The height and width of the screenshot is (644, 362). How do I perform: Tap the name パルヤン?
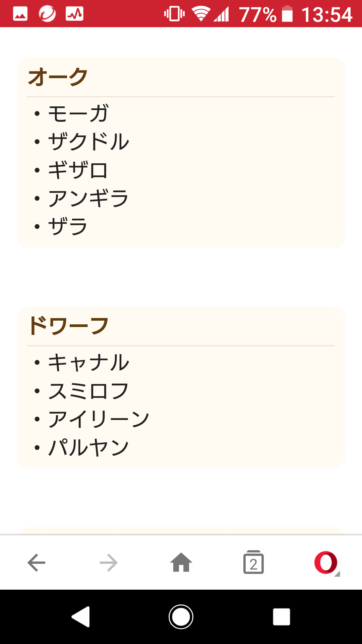89,447
